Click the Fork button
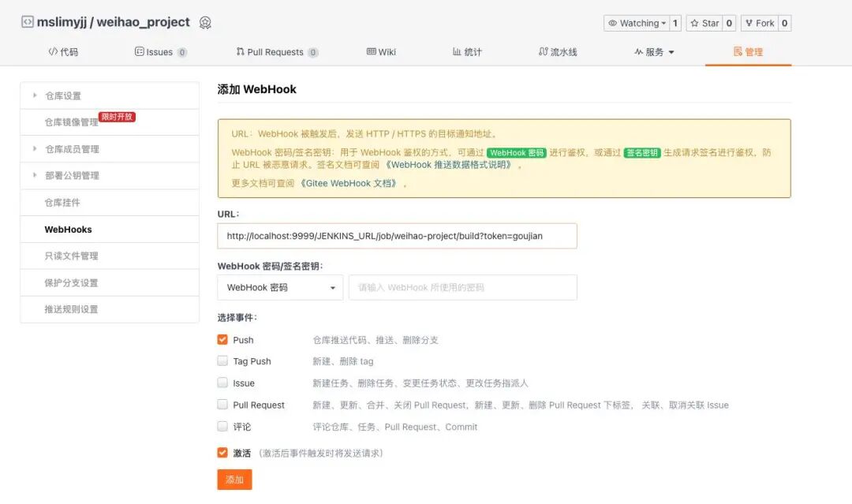Screen dimensions: 852x504 760,24
